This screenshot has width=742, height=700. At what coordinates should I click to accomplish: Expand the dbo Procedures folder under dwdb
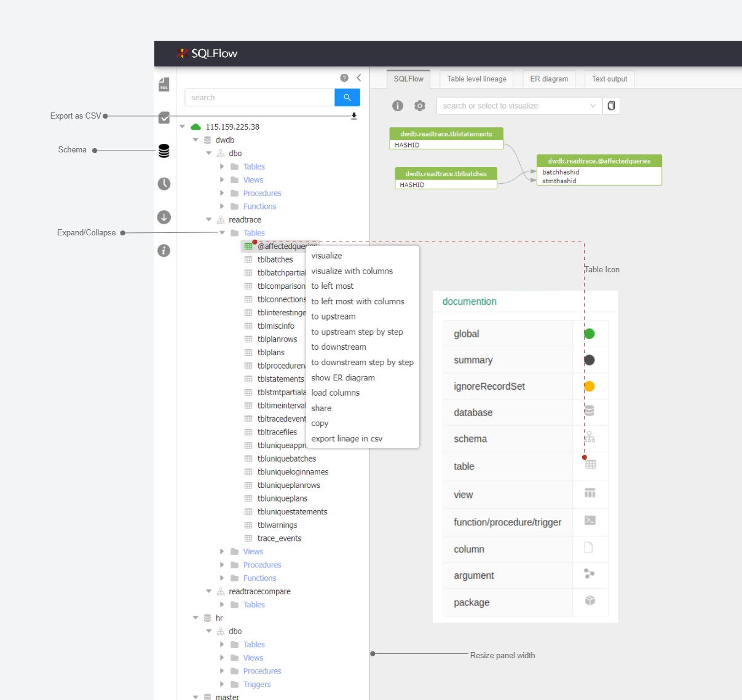222,193
